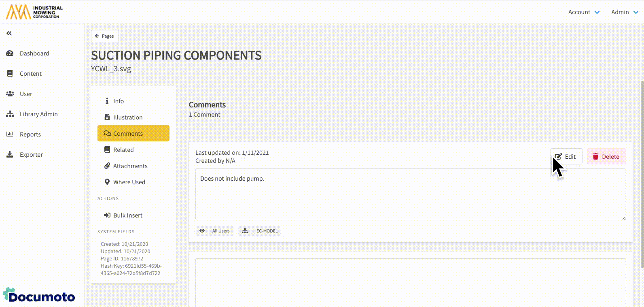644x307 pixels.
Task: Select the Related tab
Action: [123, 150]
